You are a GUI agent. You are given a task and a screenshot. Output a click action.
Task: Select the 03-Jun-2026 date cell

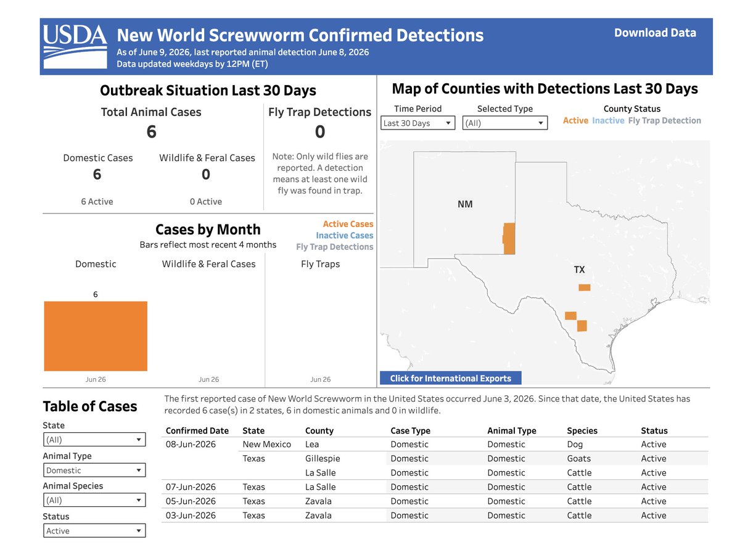click(191, 515)
